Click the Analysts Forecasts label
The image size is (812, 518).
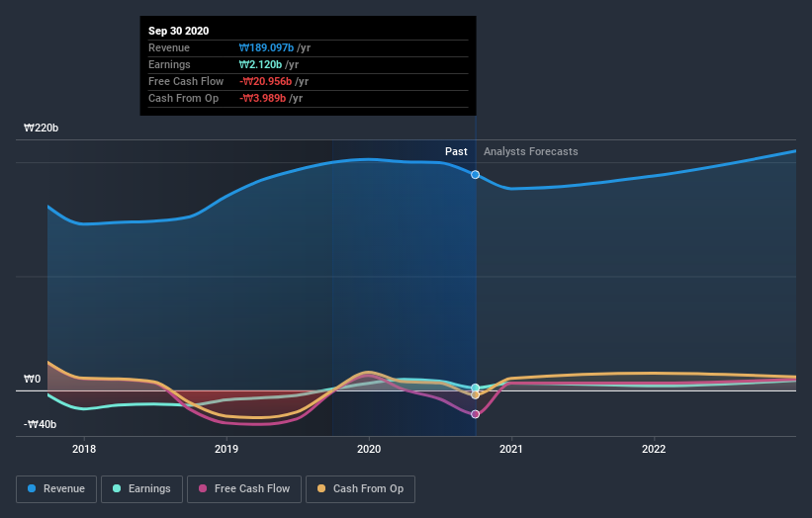click(531, 151)
